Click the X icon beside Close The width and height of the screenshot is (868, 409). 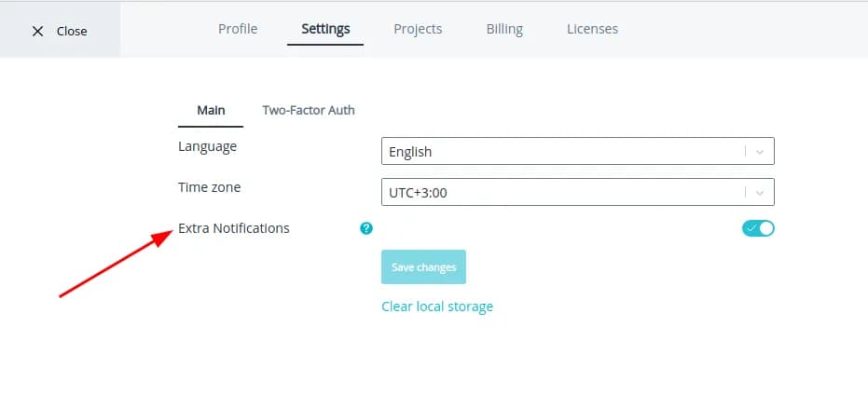pos(37,31)
